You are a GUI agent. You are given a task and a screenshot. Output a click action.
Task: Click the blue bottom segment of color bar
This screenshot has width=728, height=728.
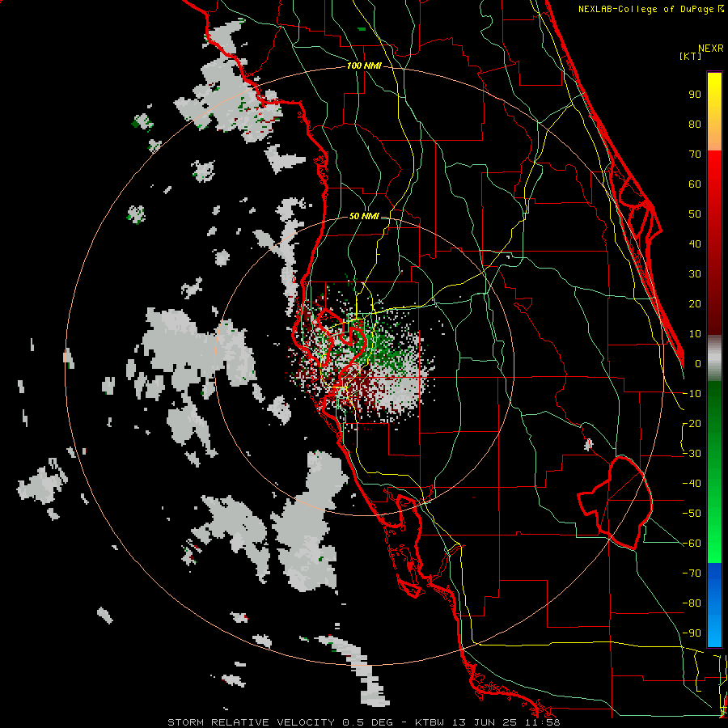pos(714,605)
